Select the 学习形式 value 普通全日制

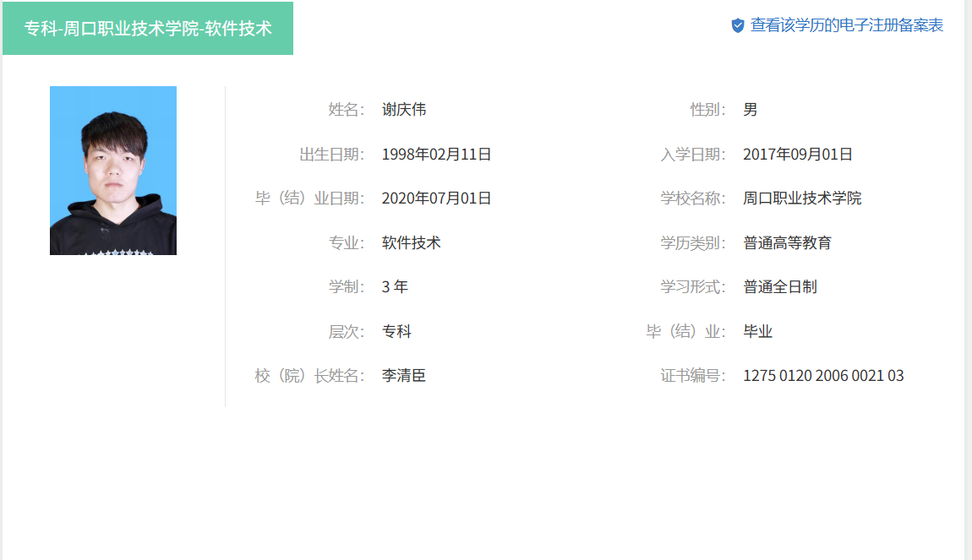click(x=780, y=287)
